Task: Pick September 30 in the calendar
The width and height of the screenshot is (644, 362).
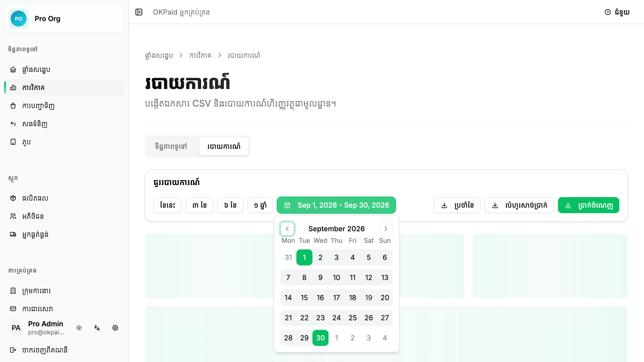Action: click(x=320, y=338)
